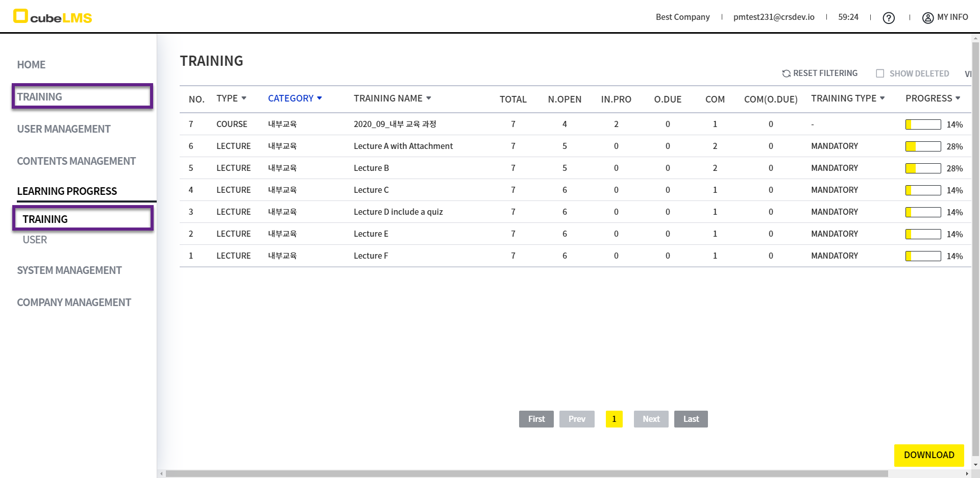Click the MY INFO user icon
This screenshot has height=478, width=980.
927,18
